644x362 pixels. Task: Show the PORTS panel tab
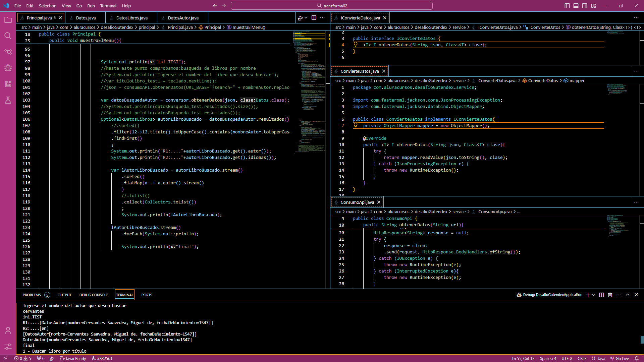pos(147,295)
